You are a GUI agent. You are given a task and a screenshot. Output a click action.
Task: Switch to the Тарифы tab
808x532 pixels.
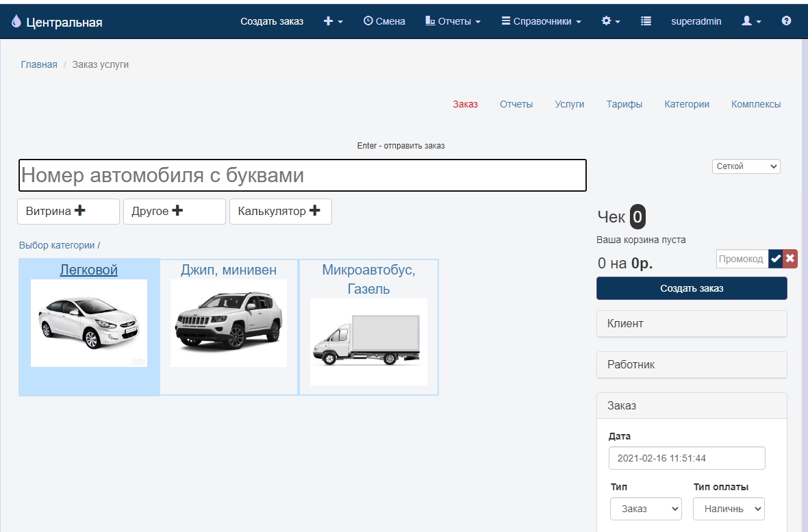[624, 105]
